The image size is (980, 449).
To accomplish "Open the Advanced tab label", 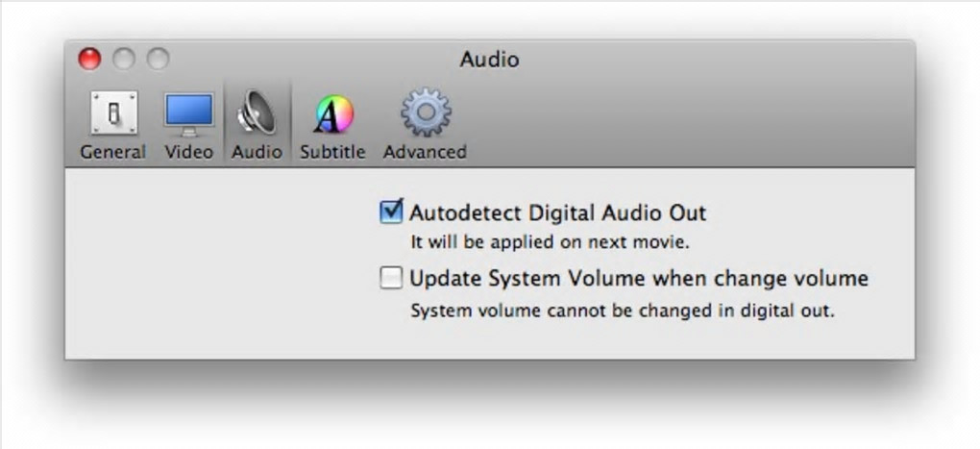I will [425, 152].
